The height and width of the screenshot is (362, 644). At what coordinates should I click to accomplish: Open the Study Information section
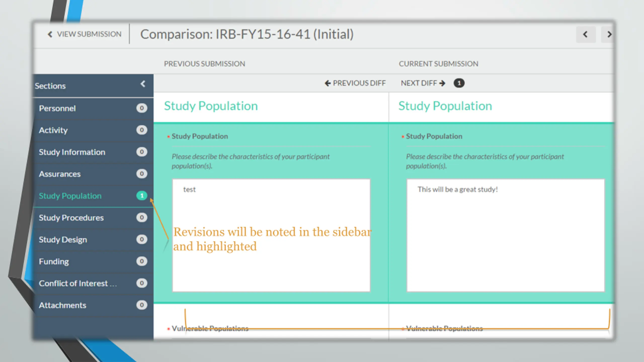pyautogui.click(x=93, y=152)
